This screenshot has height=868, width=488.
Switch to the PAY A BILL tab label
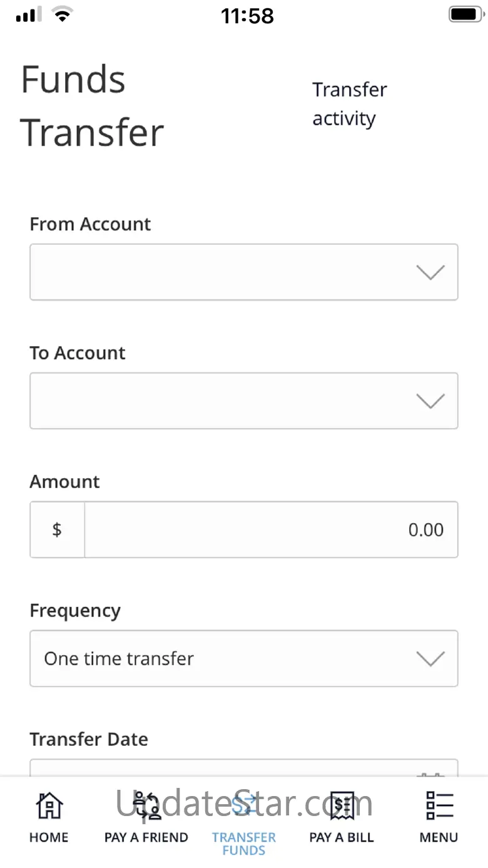pyautogui.click(x=342, y=837)
